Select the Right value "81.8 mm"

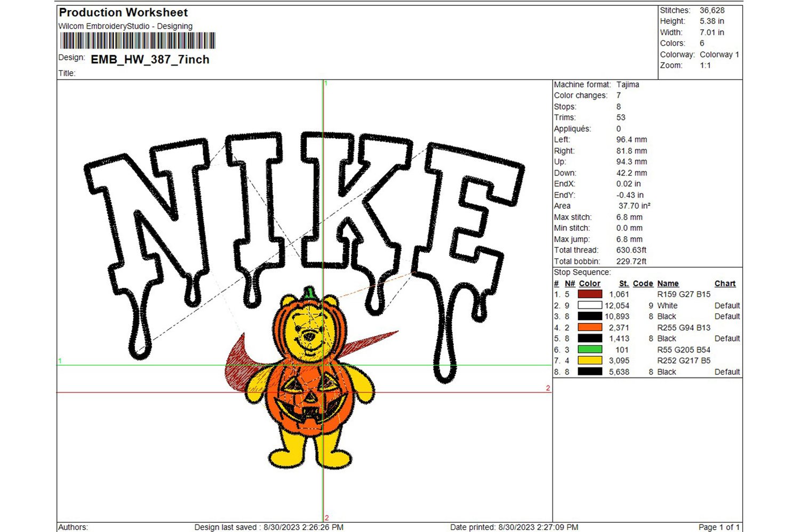(631, 151)
